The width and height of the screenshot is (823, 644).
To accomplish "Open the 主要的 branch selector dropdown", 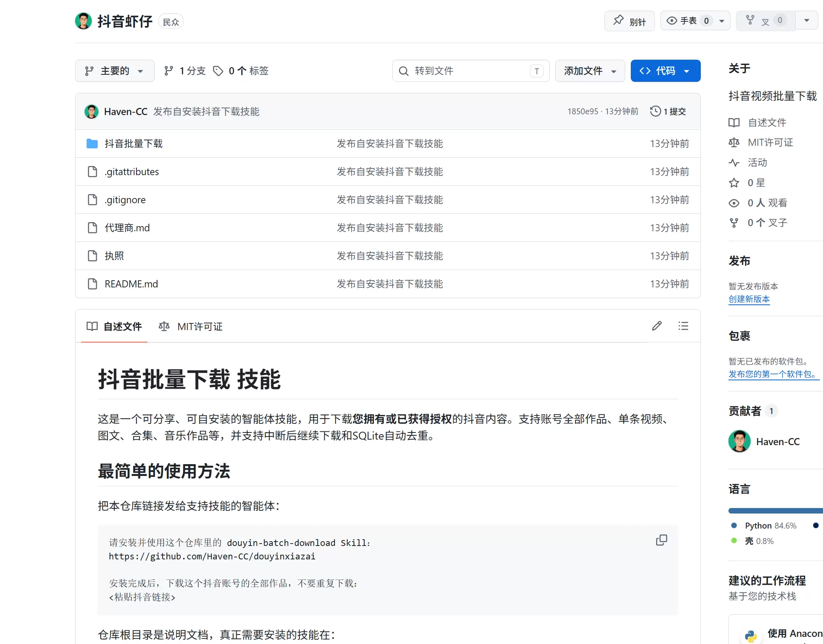I will click(115, 71).
